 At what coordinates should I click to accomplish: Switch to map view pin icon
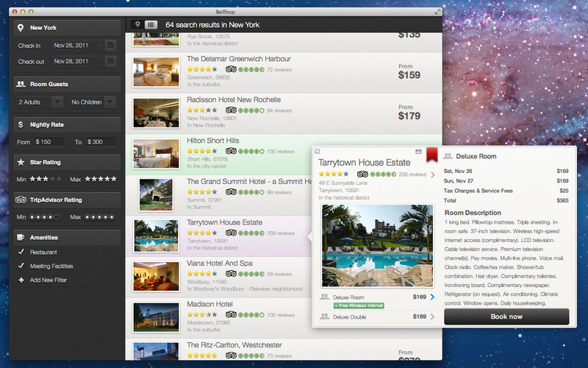[x=137, y=24]
